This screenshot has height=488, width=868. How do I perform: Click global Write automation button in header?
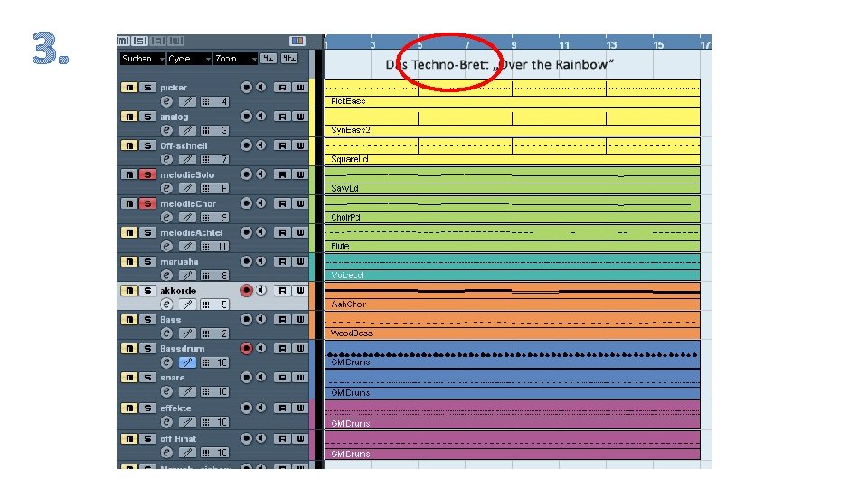tap(176, 41)
